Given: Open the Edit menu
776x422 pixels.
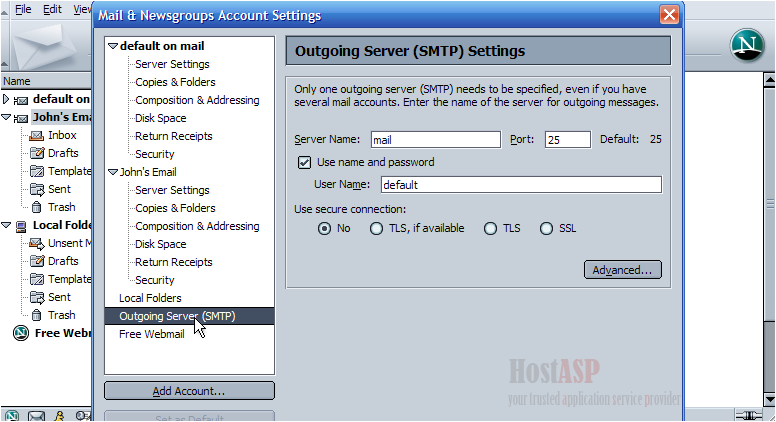Looking at the screenshot, I should click(52, 9).
